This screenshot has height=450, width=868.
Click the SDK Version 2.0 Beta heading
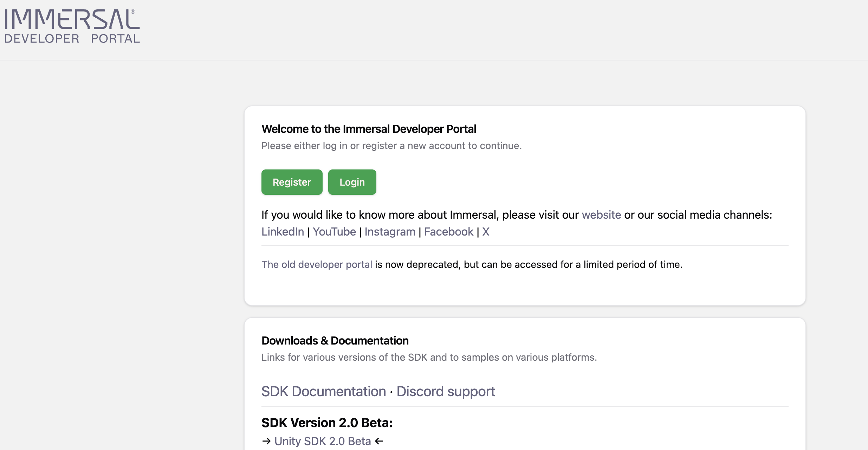[327, 423]
